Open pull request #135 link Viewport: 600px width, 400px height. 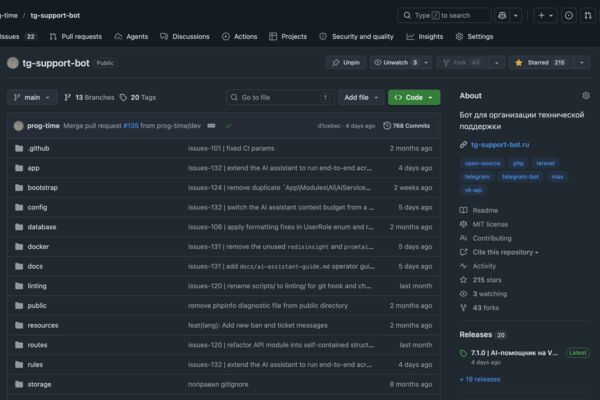[x=131, y=126]
